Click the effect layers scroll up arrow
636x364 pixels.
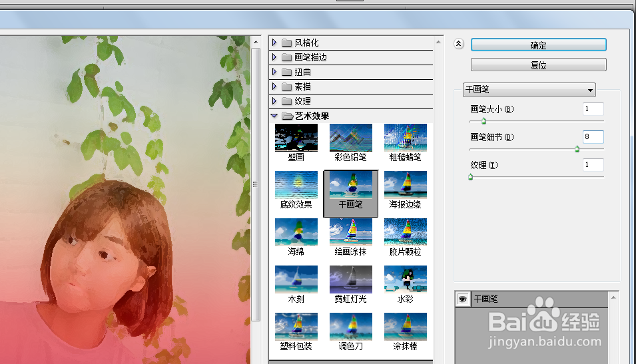(613, 297)
